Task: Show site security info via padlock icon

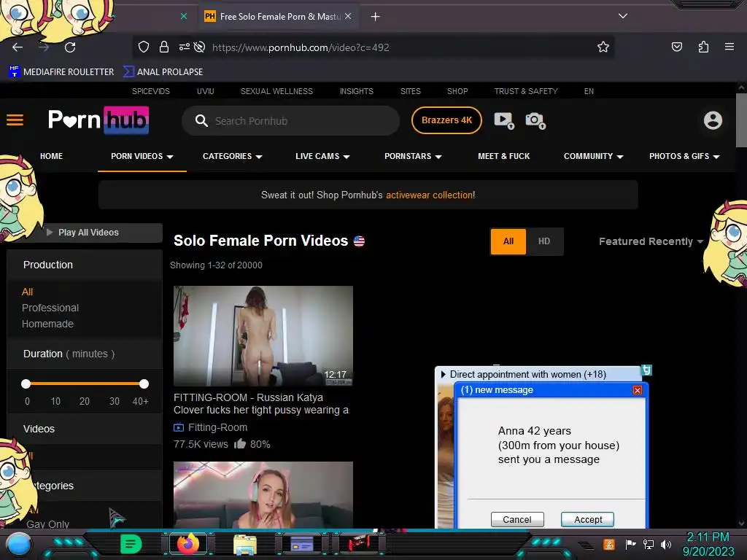Action: (x=164, y=47)
